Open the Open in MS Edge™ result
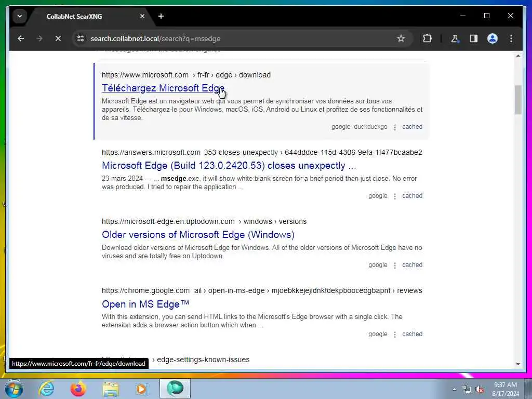Screen dimensions: 532x399 (145, 304)
